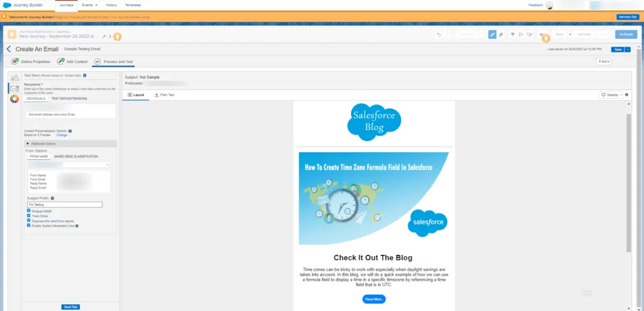Open subscriber preview people icon in sidebar
Viewport: 644px width, 311px height.
[x=14, y=78]
